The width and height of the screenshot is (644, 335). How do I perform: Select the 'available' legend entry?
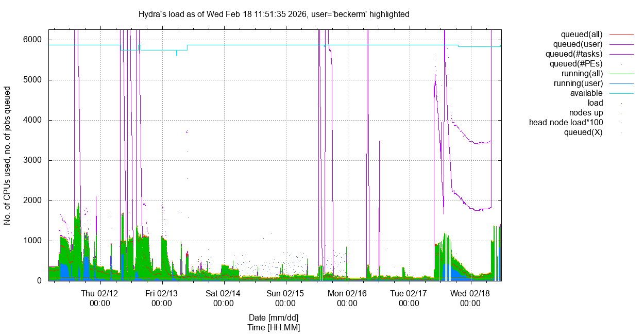[586, 93]
